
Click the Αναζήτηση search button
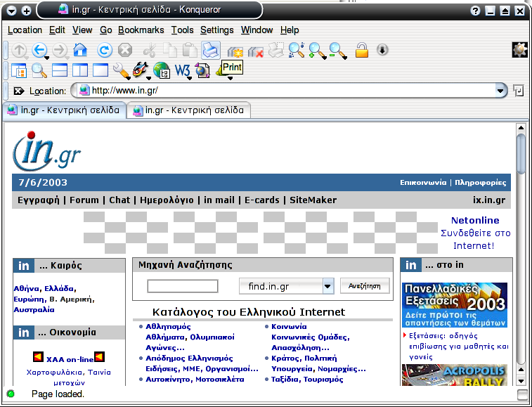tap(365, 286)
